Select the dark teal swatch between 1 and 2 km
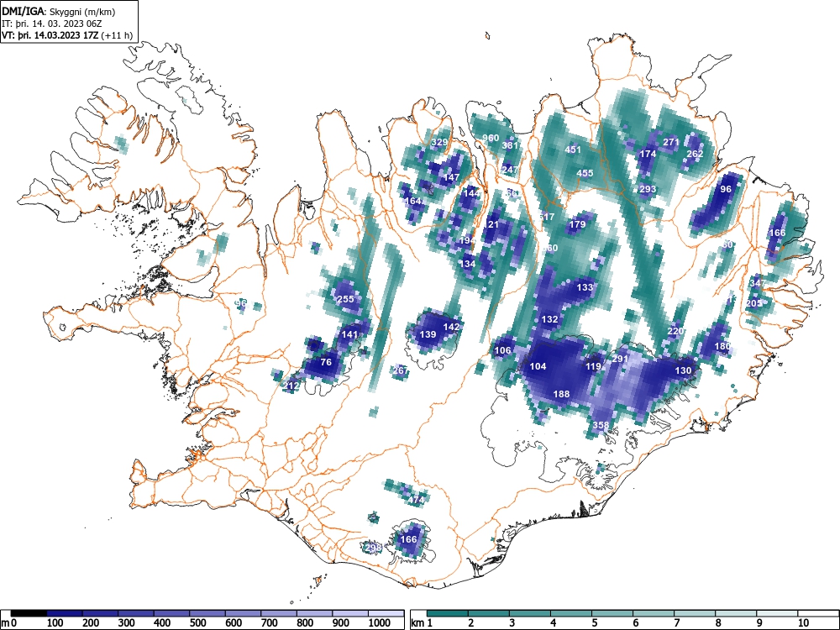 pos(448,613)
